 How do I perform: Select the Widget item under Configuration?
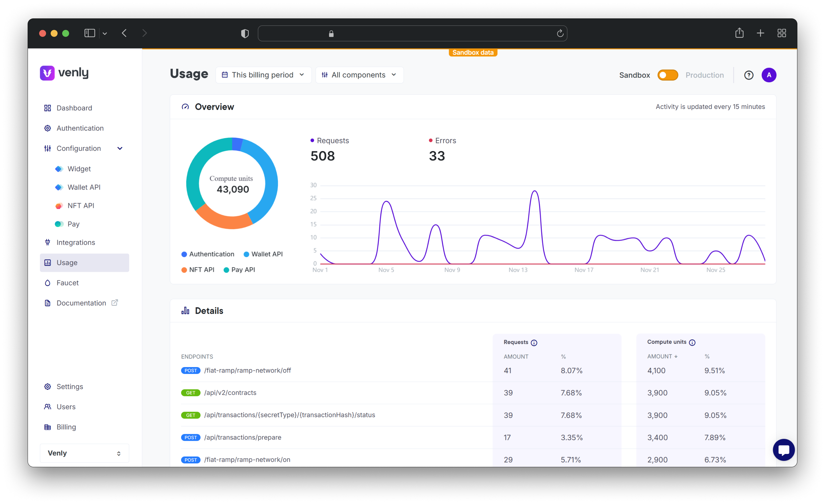pyautogui.click(x=79, y=169)
